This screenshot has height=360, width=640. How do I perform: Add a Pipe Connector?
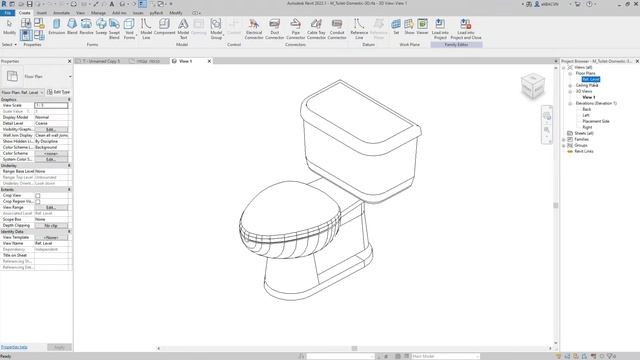(x=296, y=29)
